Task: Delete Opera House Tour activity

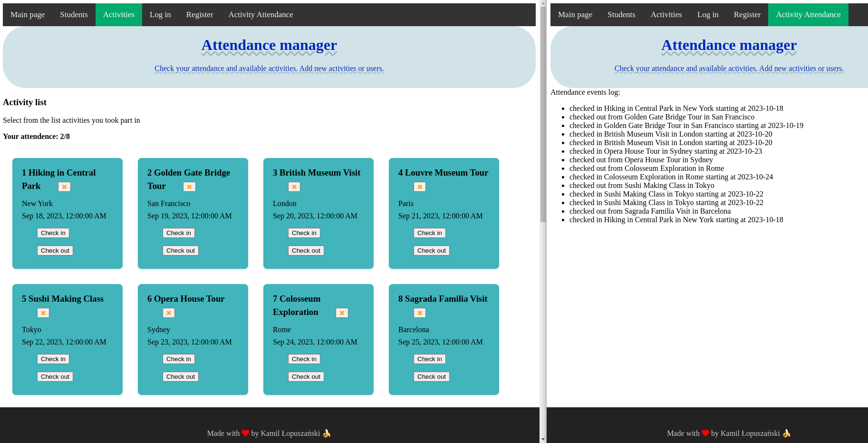Action: (x=169, y=313)
